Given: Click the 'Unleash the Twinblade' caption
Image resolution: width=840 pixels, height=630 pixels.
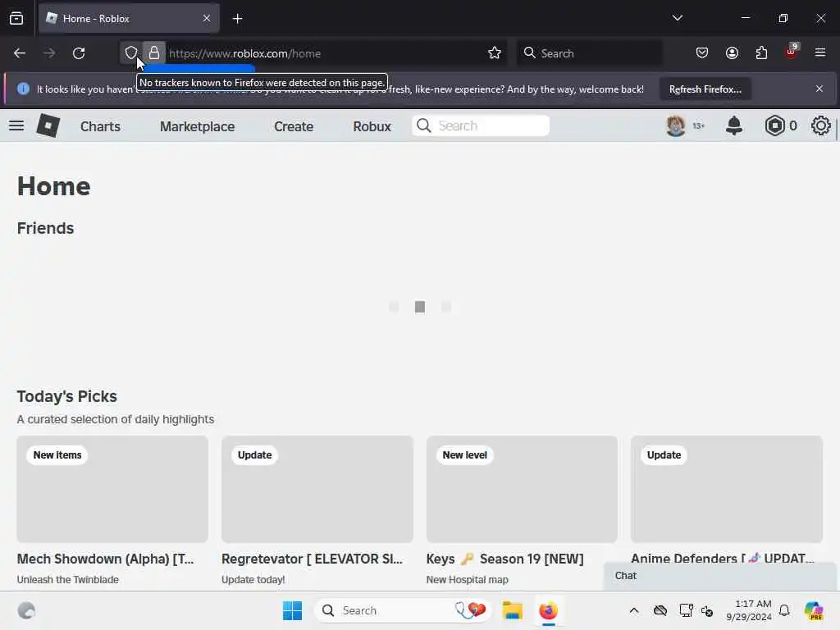Looking at the screenshot, I should pos(67,580).
